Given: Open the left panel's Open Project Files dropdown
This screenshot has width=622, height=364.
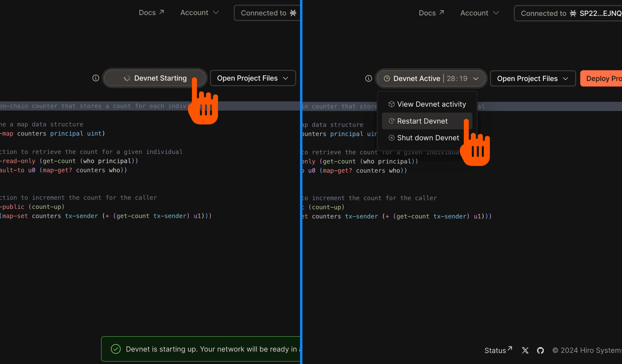Looking at the screenshot, I should (x=253, y=78).
